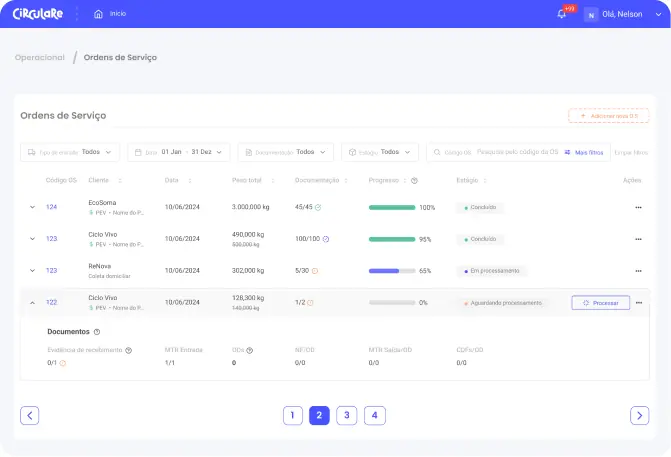The height and width of the screenshot is (457, 671).
Task: Sort by the Progresso column
Action: pos(404,181)
